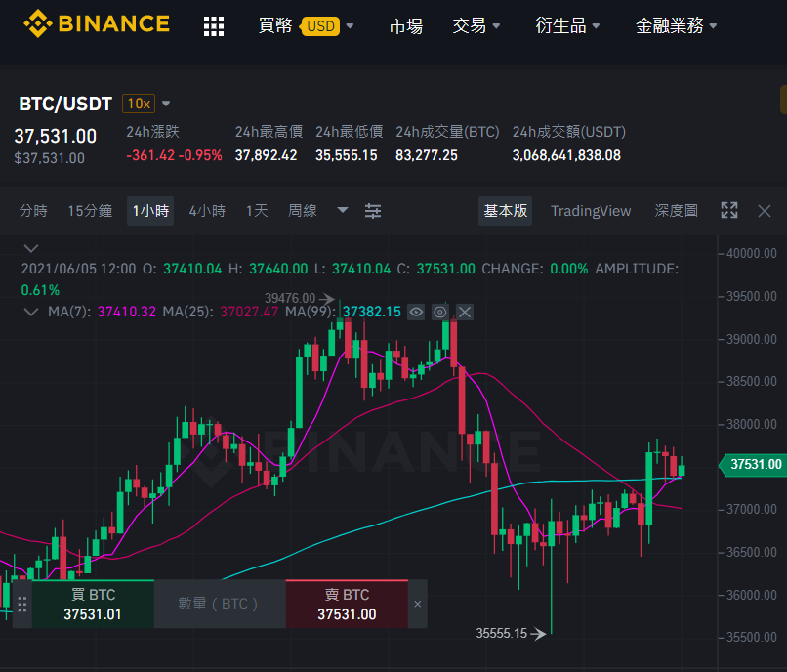The height and width of the screenshot is (672, 787).
Task: Click the 24h low value 35,555.15
Action: pyautogui.click(x=347, y=155)
